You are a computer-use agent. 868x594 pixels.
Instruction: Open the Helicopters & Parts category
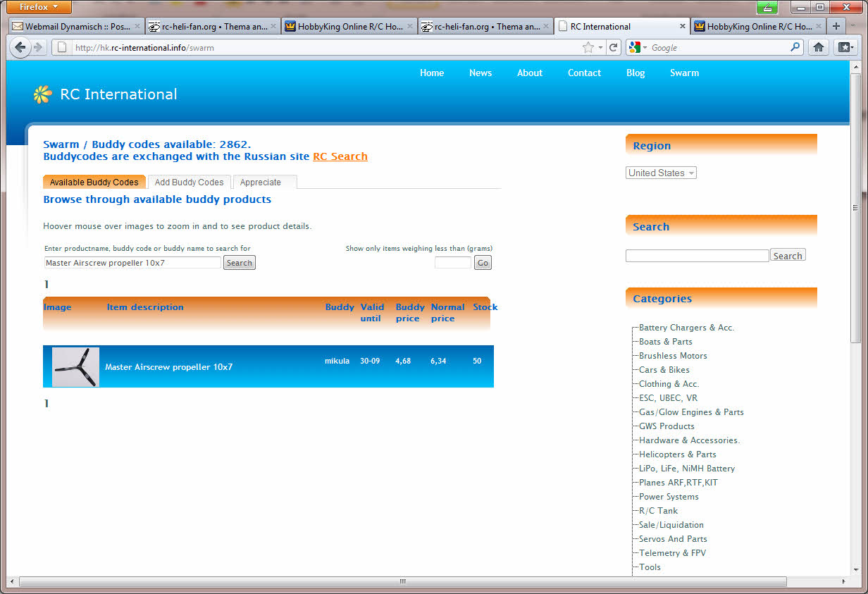pos(678,454)
